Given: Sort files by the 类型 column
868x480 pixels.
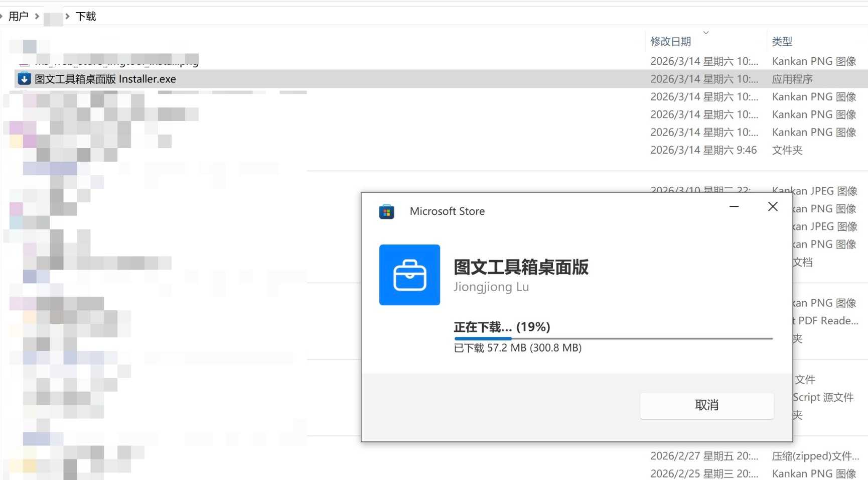Looking at the screenshot, I should 782,41.
